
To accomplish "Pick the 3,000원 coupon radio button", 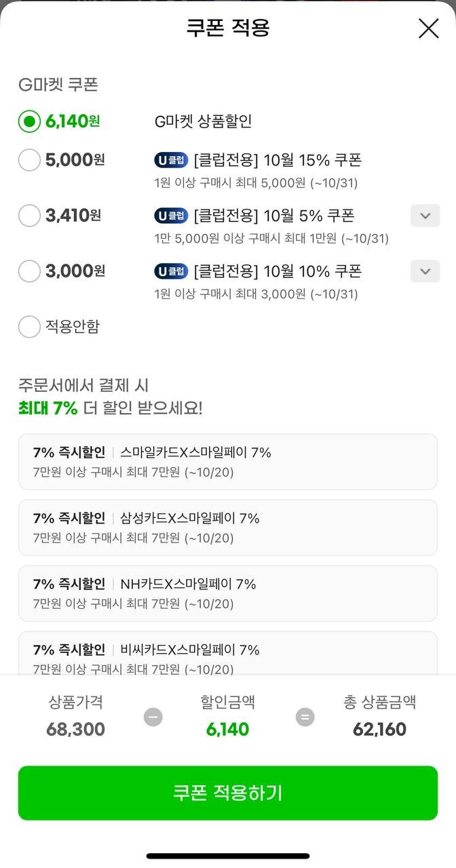I will click(29, 271).
